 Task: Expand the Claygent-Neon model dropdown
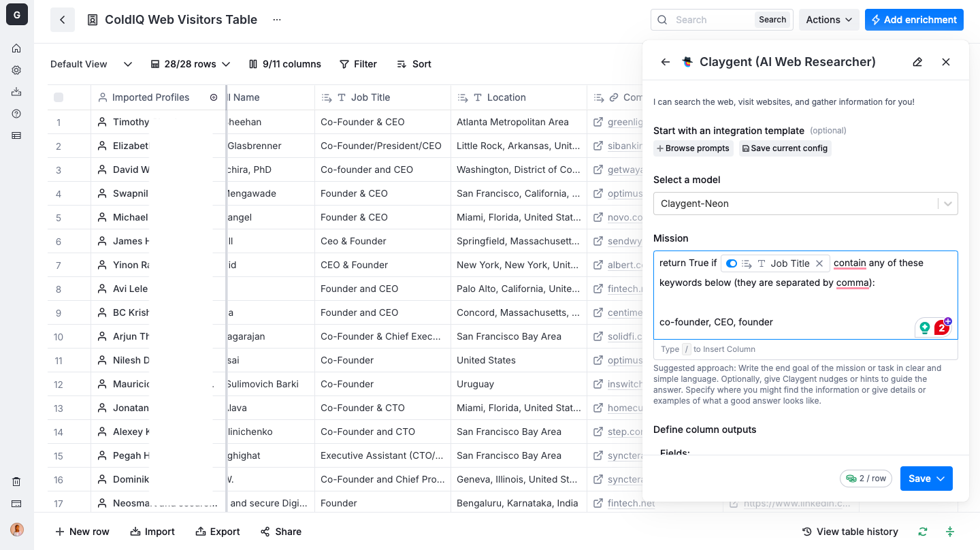tap(947, 204)
